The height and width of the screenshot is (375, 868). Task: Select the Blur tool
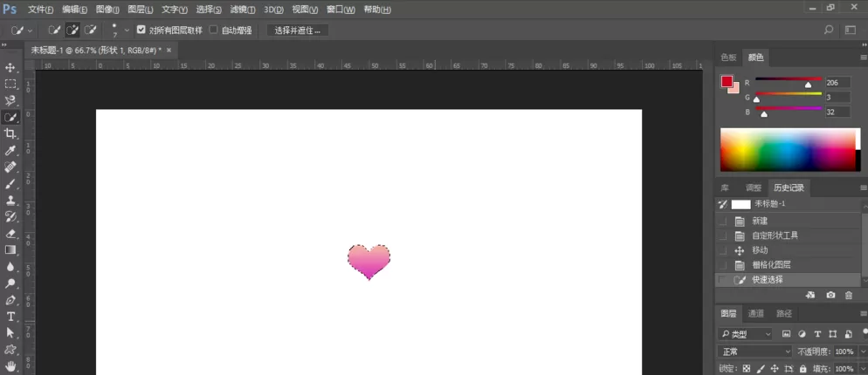coord(10,267)
